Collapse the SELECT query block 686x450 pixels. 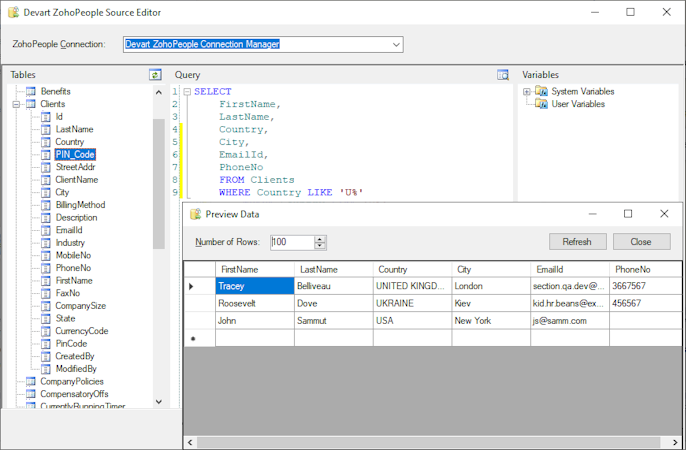(186, 92)
